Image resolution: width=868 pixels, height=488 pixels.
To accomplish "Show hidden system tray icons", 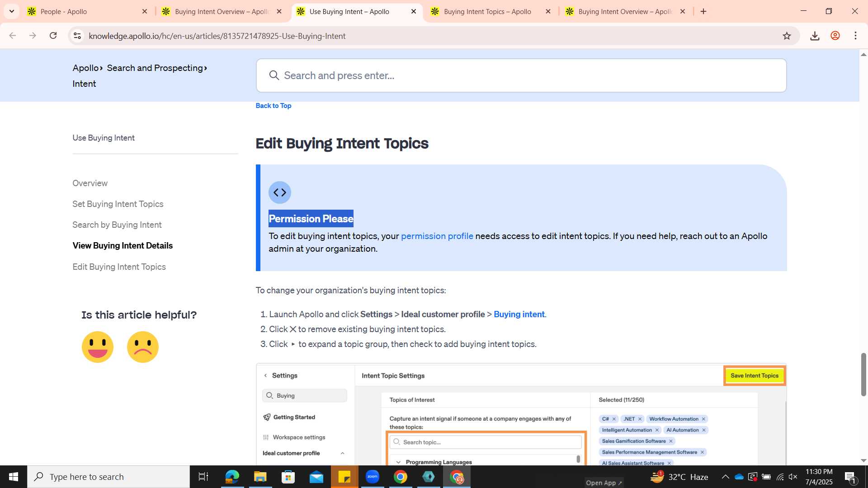I will pyautogui.click(x=725, y=477).
